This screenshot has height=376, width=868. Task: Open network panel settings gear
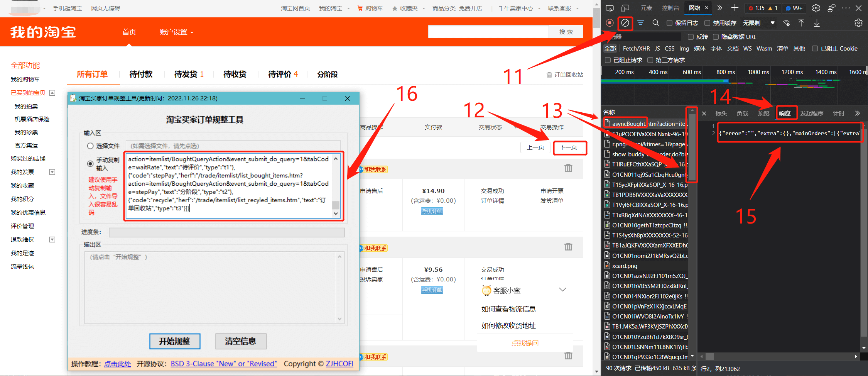[858, 23]
